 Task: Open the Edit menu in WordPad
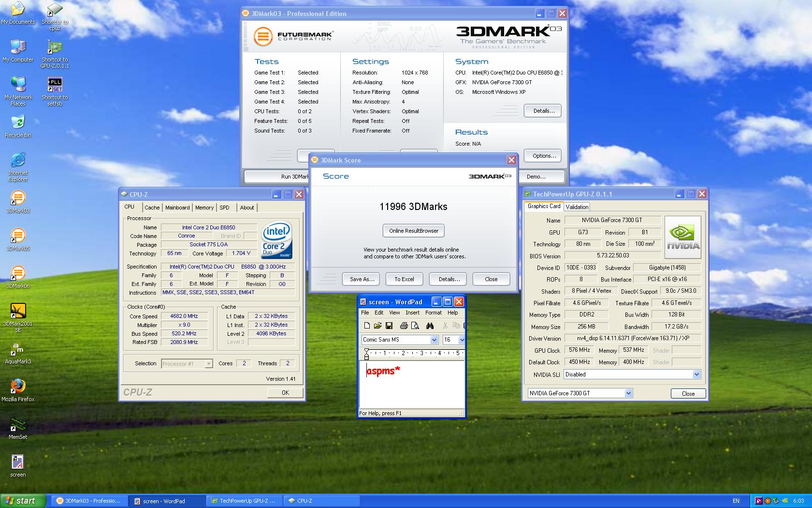click(x=379, y=313)
